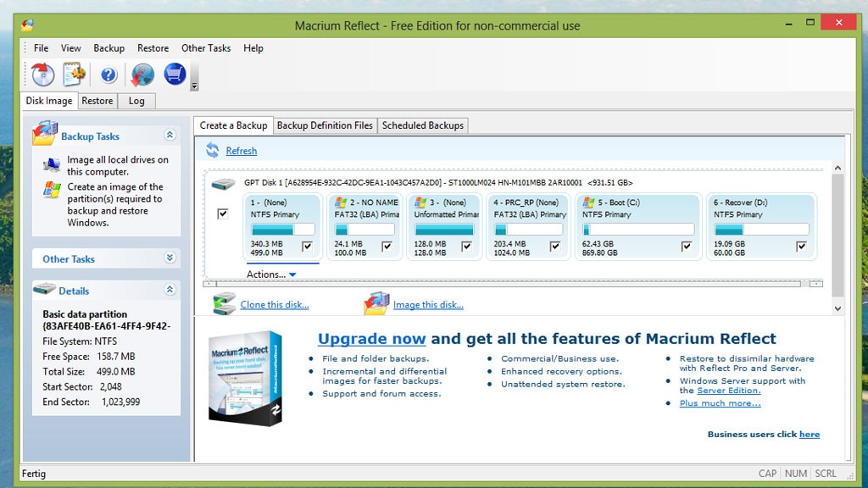Uncheck the Boot (C:) partition checkbox
Image resolution: width=868 pixels, height=488 pixels.
(686, 247)
